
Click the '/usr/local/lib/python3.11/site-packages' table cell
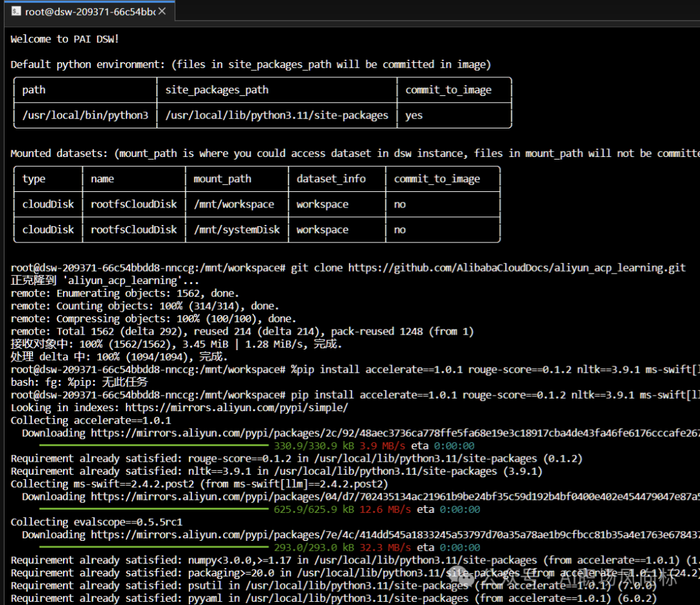[x=277, y=115]
